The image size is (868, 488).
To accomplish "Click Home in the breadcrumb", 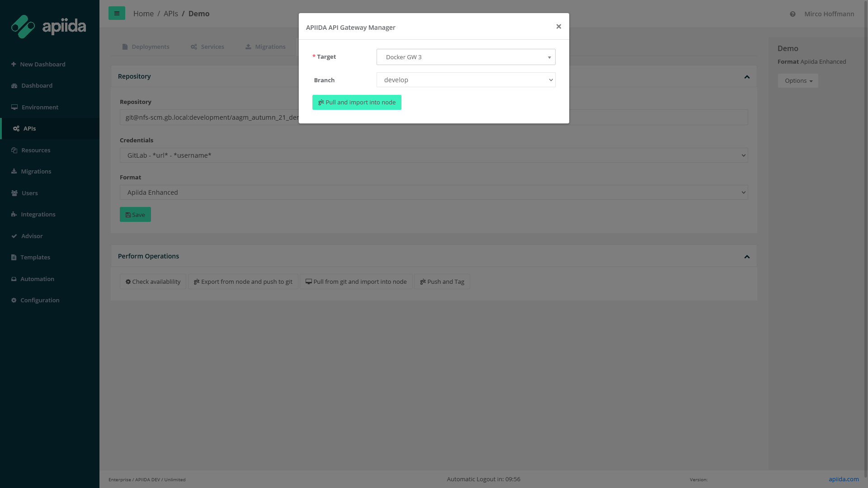I will click(143, 14).
